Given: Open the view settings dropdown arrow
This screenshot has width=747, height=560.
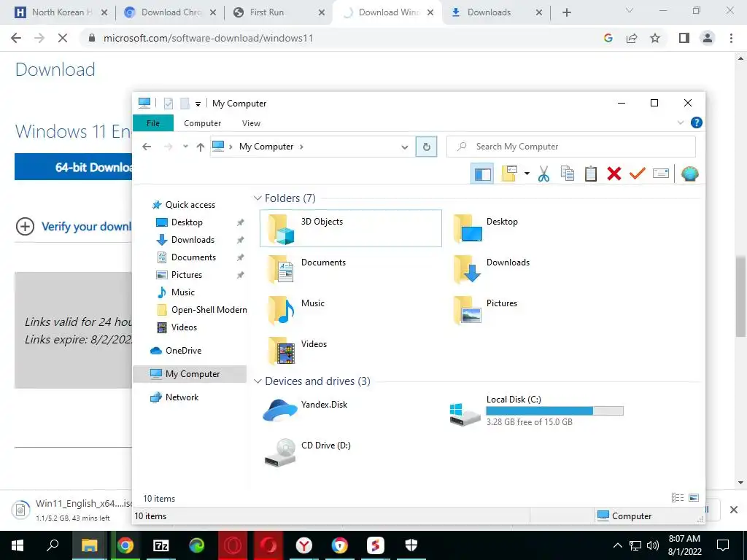Looking at the screenshot, I should 527,174.
